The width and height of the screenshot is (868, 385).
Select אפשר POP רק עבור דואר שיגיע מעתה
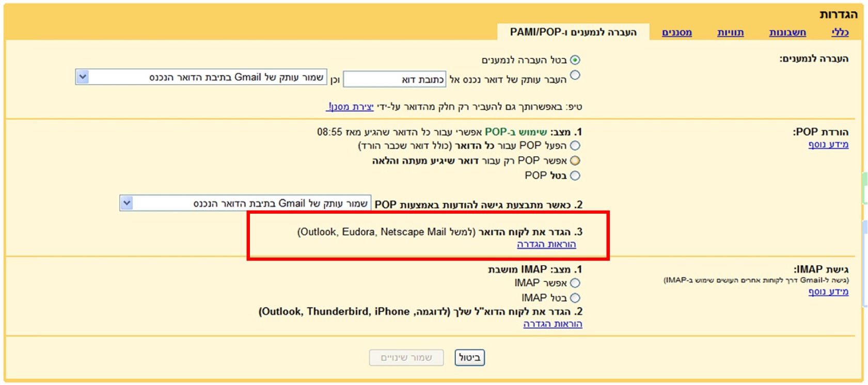click(x=575, y=161)
